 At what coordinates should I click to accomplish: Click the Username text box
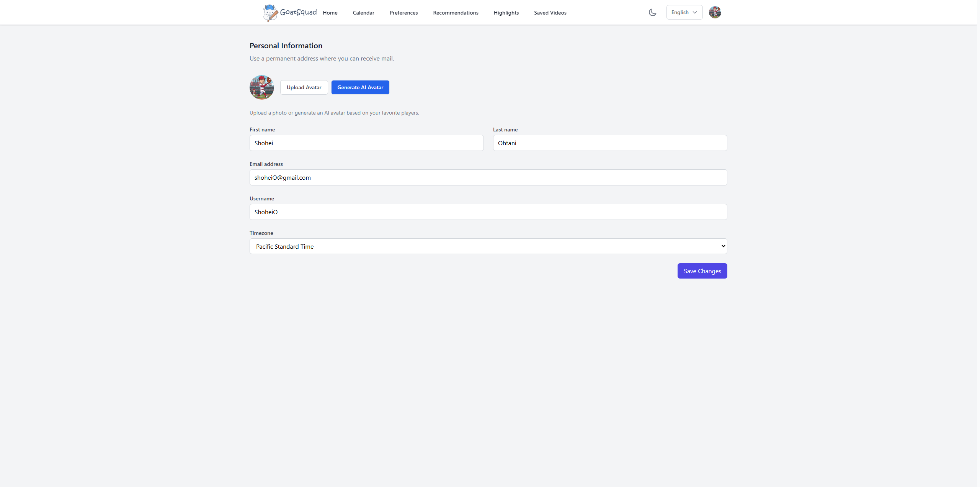coord(488,212)
